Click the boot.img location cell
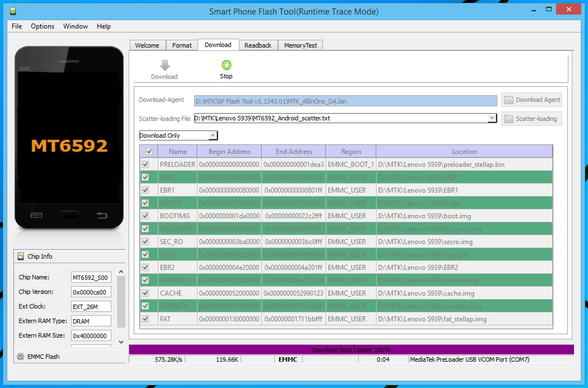 [464, 216]
